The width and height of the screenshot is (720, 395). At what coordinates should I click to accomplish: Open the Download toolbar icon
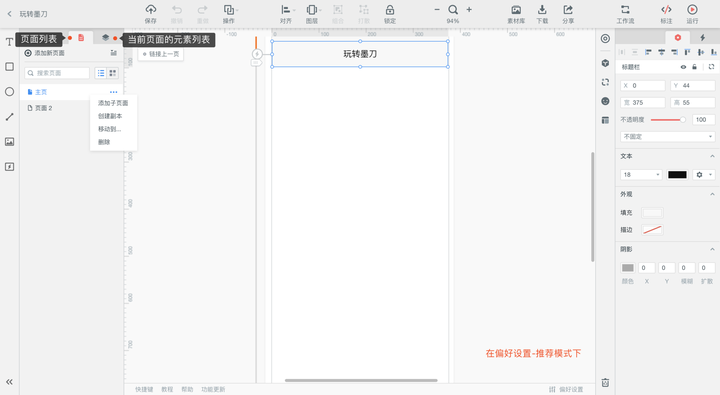point(542,10)
